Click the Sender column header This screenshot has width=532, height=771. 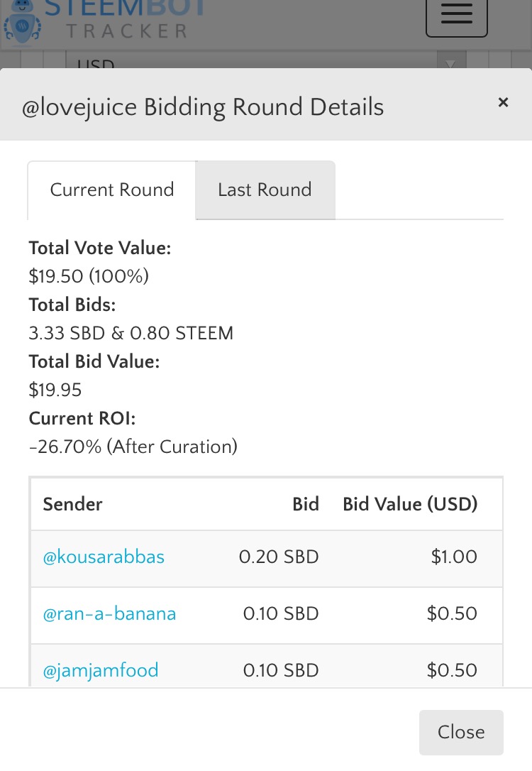point(73,504)
